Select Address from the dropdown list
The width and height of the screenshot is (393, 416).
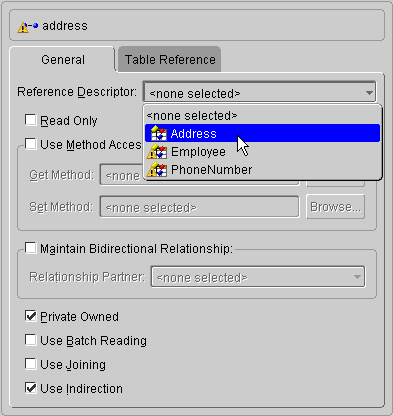click(x=263, y=133)
